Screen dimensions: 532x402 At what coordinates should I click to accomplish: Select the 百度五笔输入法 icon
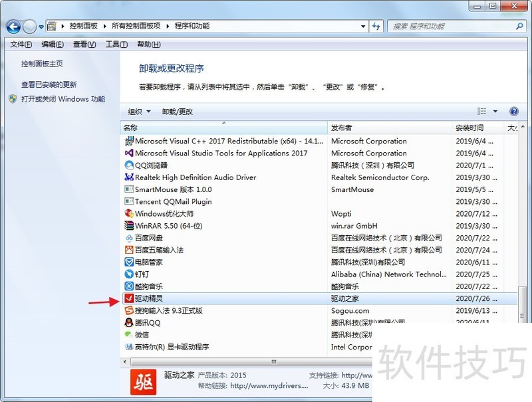[x=129, y=250]
